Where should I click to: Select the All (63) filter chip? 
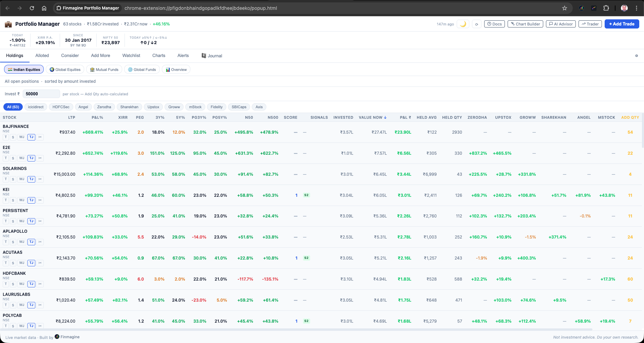tap(13, 107)
